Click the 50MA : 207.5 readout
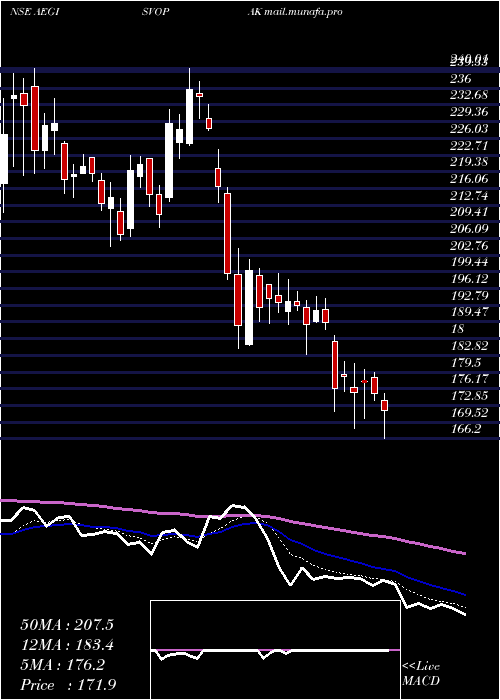This screenshot has height=700, width=500. (67, 625)
